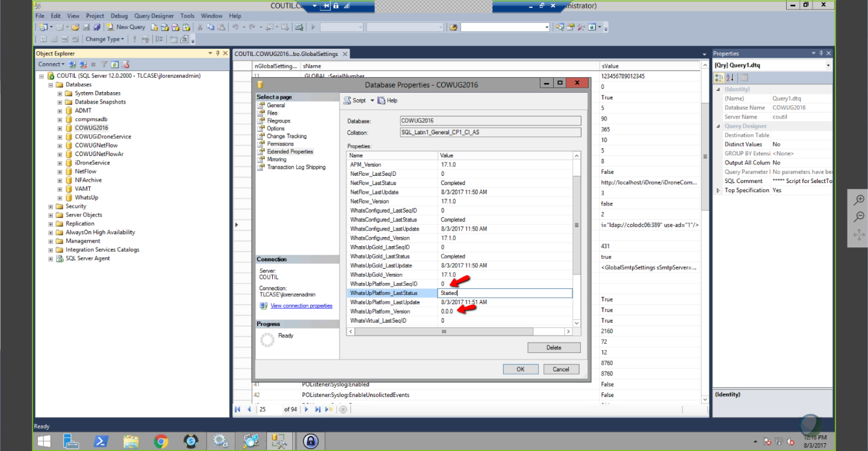Open PowerShell from the taskbar
Image resolution: width=868 pixels, height=451 pixels.
101,441
